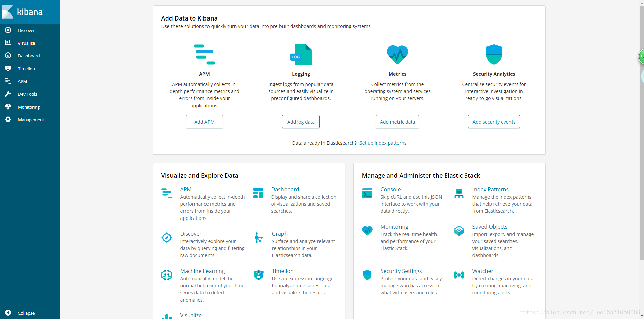The height and width of the screenshot is (319, 644).
Task: Select Monitoring in the sidebar menu
Action: tap(29, 107)
